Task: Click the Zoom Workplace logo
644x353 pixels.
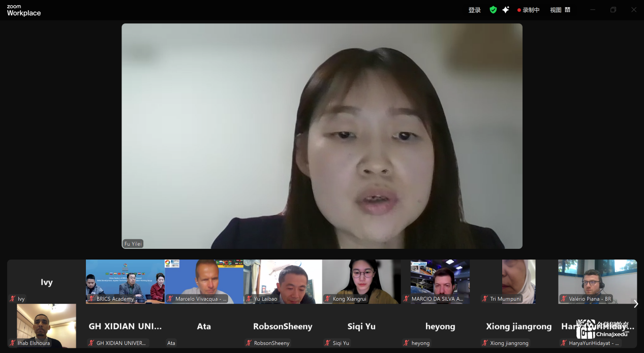Action: [x=24, y=11]
